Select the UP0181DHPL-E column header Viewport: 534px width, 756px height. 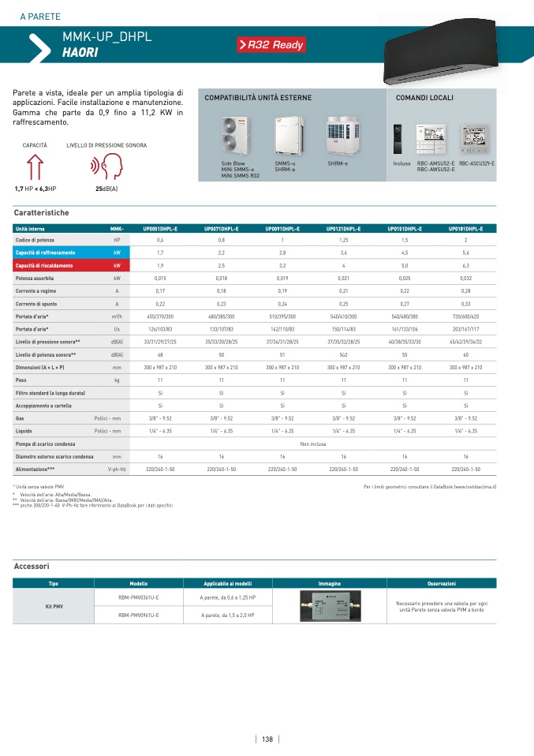coord(465,228)
